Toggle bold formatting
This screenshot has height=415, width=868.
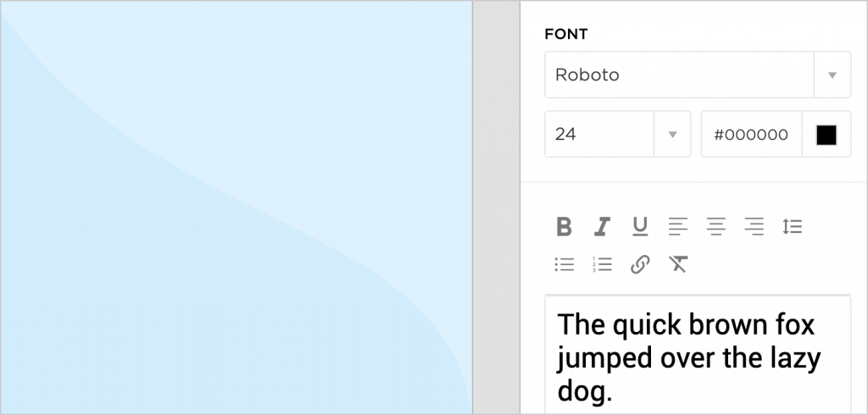pyautogui.click(x=564, y=226)
